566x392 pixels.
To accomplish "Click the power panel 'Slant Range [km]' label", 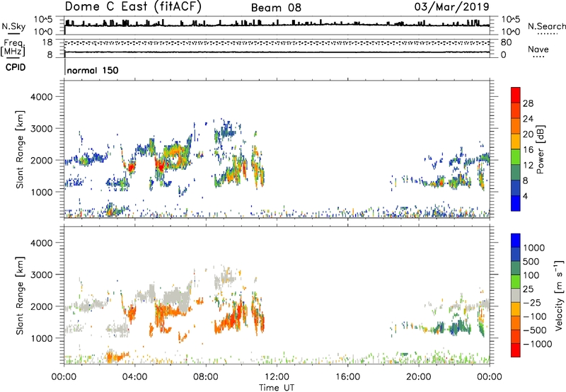I will coord(20,149).
